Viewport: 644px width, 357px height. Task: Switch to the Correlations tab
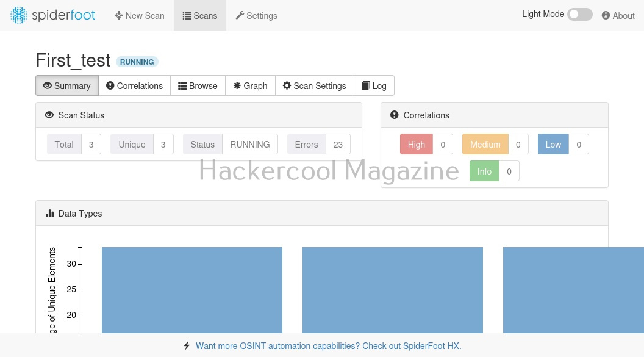[134, 85]
